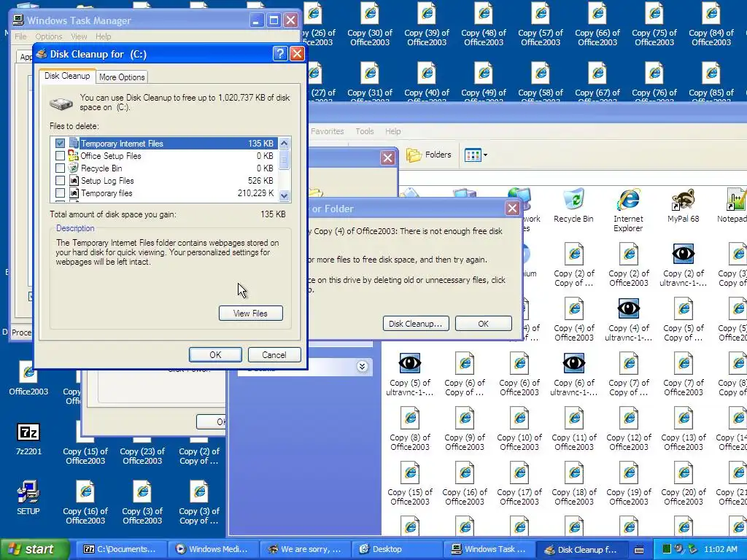The width and height of the screenshot is (747, 560).
Task: Open File menu in Task Manager
Action: coord(20,36)
